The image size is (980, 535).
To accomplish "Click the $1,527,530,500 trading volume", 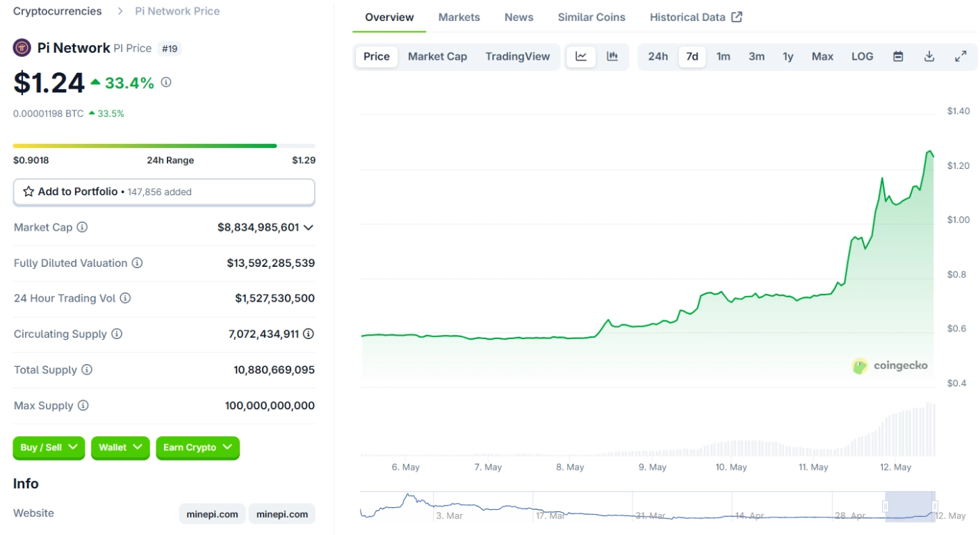I will click(275, 298).
